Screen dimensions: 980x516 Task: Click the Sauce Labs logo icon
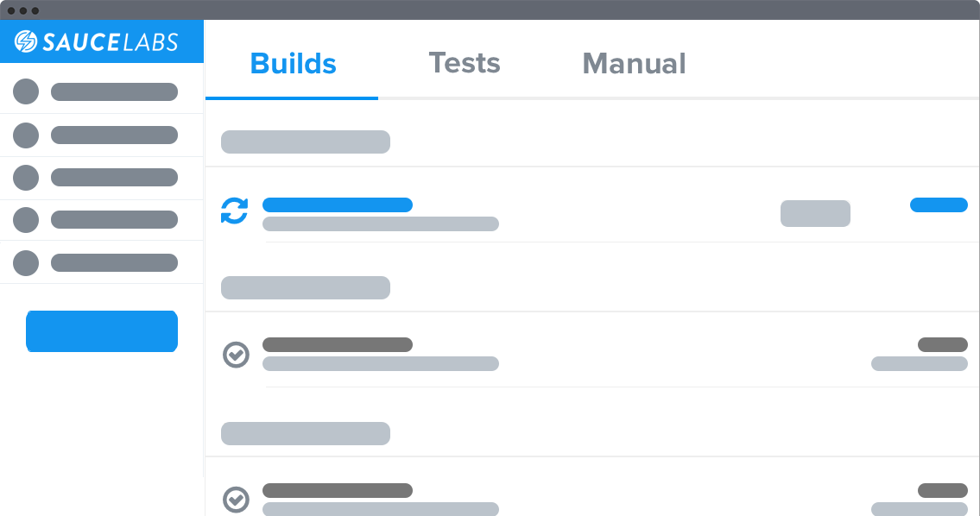pos(26,41)
